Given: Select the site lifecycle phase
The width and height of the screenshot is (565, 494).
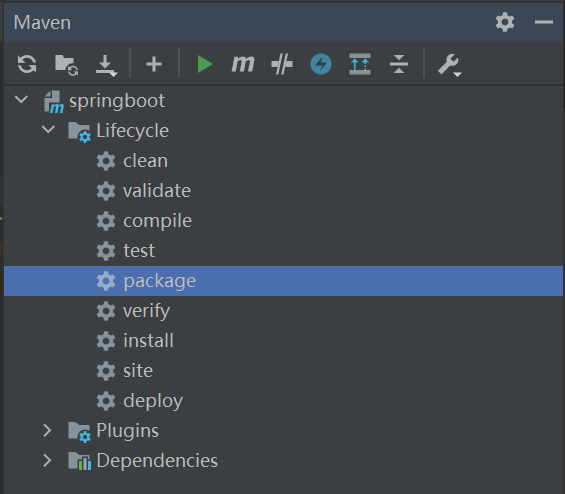Looking at the screenshot, I should (138, 371).
